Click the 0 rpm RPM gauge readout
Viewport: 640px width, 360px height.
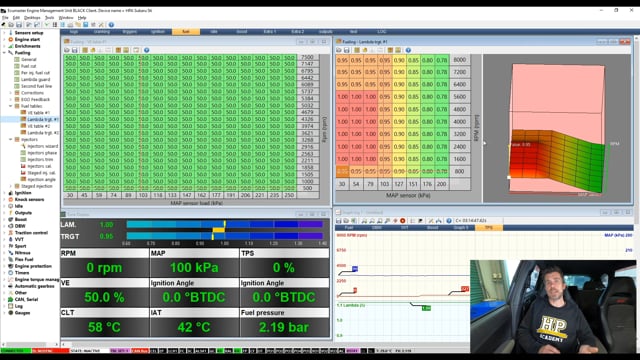(x=104, y=268)
